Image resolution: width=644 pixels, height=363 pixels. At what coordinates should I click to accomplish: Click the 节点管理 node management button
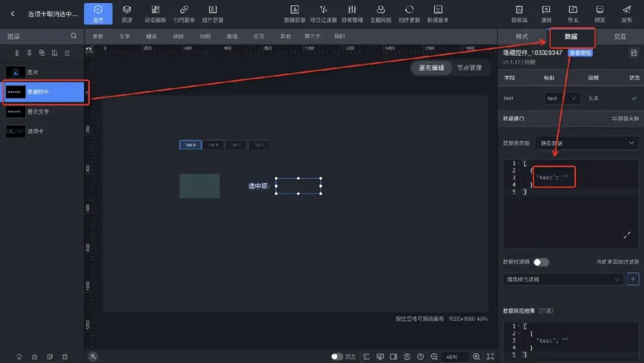(469, 68)
